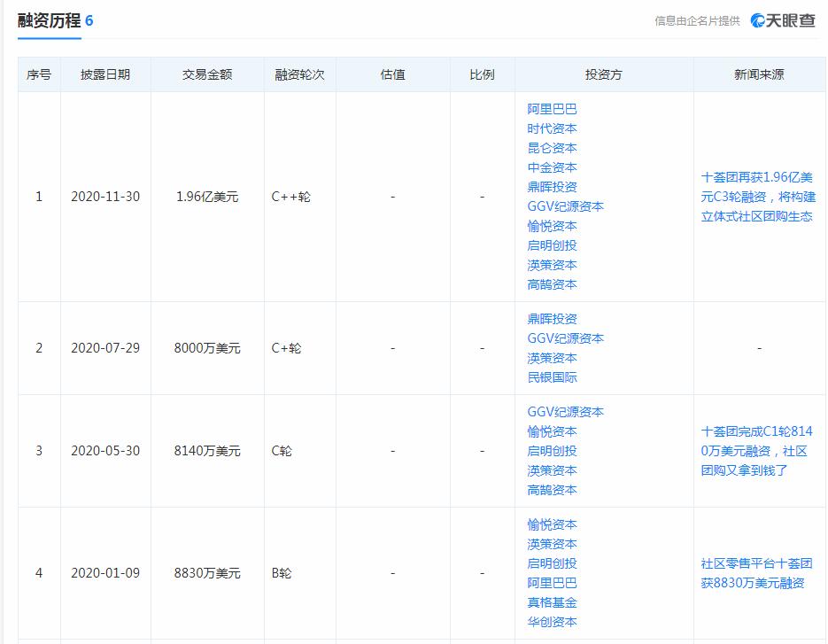Click 鼎晖投资 in the 2020-07-29 row
This screenshot has width=828, height=644.
coord(552,319)
